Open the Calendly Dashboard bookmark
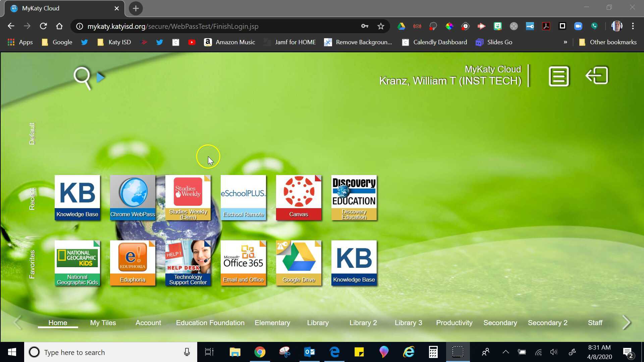 click(x=434, y=42)
